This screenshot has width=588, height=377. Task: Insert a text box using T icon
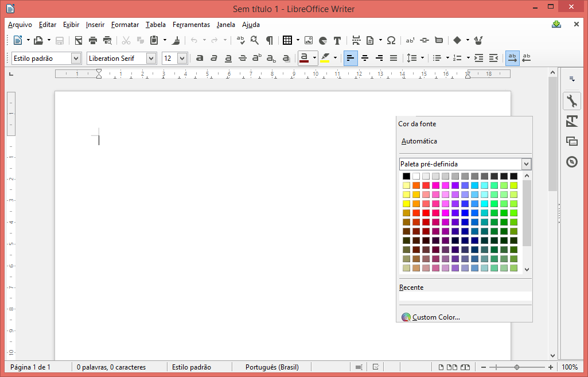coord(337,40)
